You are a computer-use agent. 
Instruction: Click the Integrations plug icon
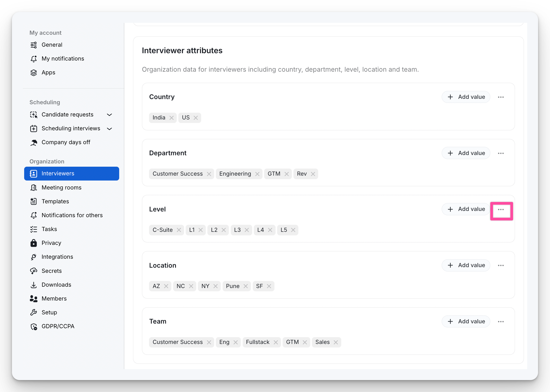(34, 257)
